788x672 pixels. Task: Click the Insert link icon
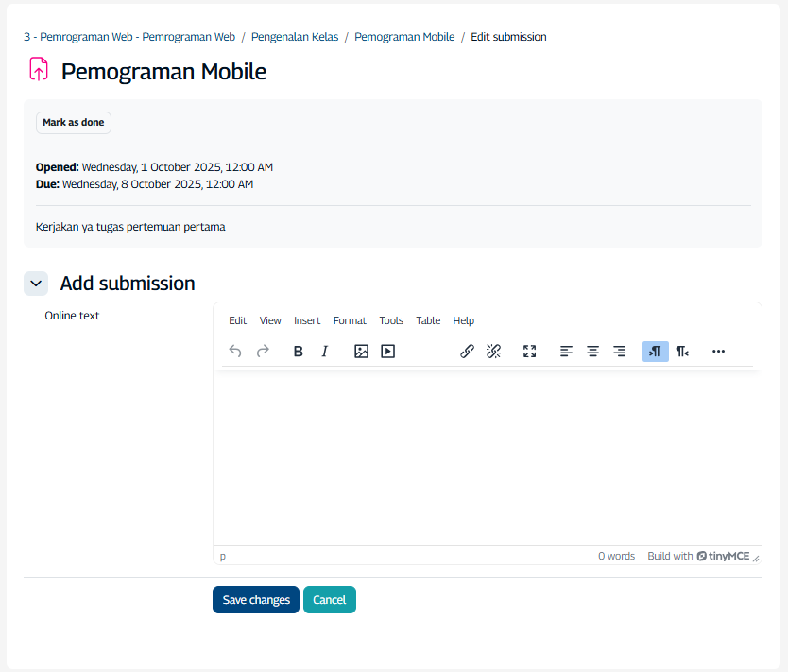tap(467, 352)
